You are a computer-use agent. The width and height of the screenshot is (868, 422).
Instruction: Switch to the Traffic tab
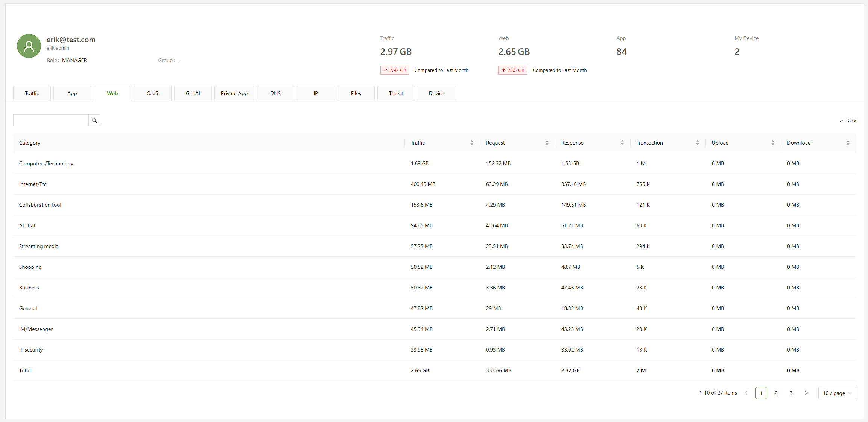click(x=32, y=93)
